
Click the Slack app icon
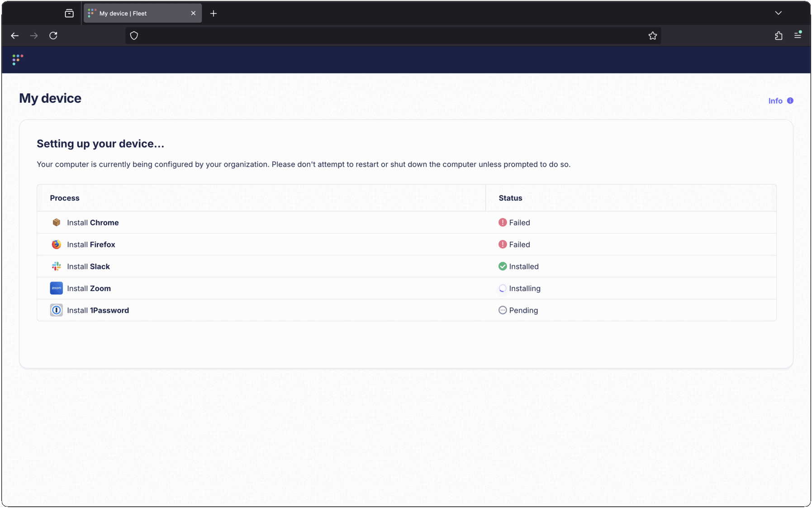point(56,266)
